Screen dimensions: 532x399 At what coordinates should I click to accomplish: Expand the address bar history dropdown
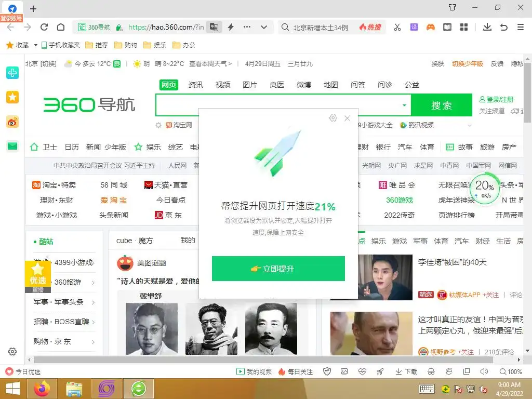point(264,27)
